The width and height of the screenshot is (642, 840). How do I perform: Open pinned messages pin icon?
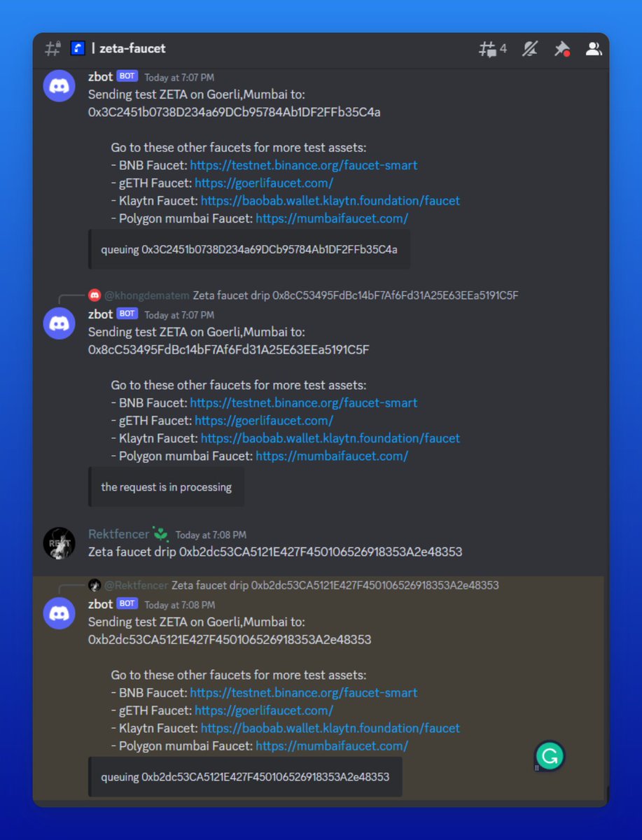coord(561,49)
